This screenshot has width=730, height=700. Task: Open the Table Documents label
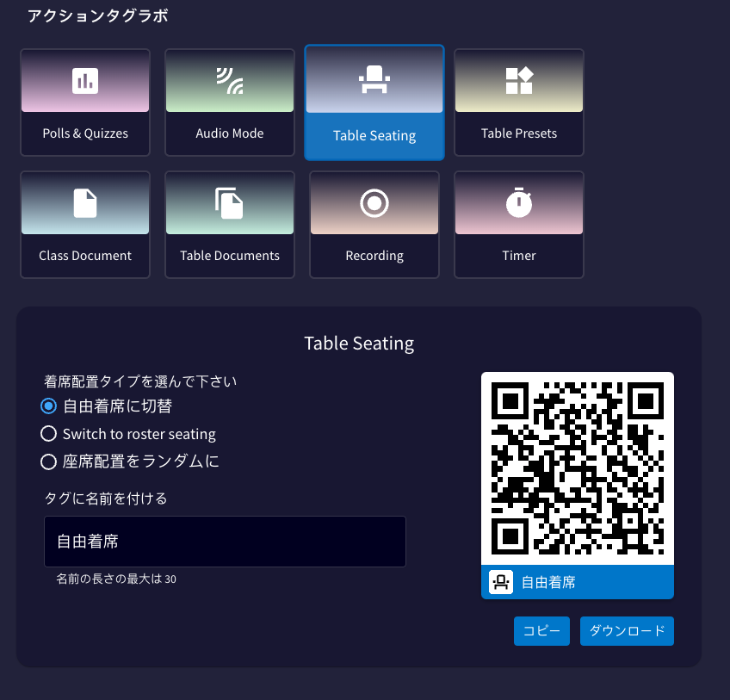click(x=230, y=255)
